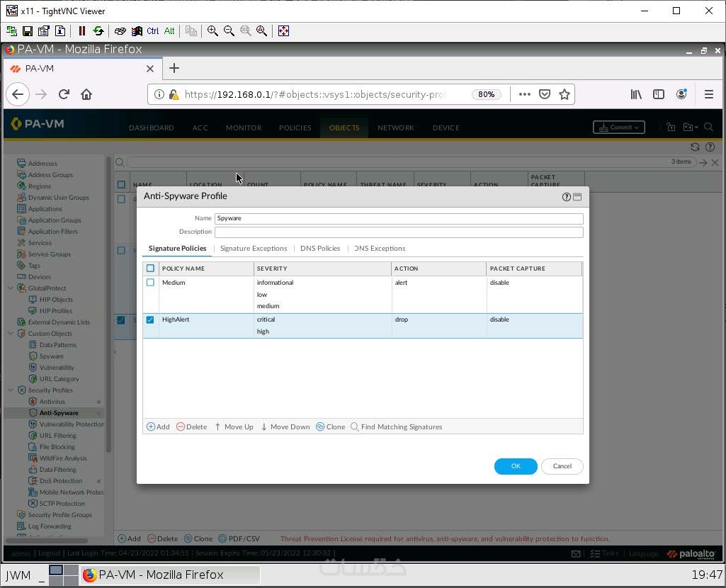Open TightVNC connection options icon
Viewport: 726px width, 588px height.
(x=43, y=31)
